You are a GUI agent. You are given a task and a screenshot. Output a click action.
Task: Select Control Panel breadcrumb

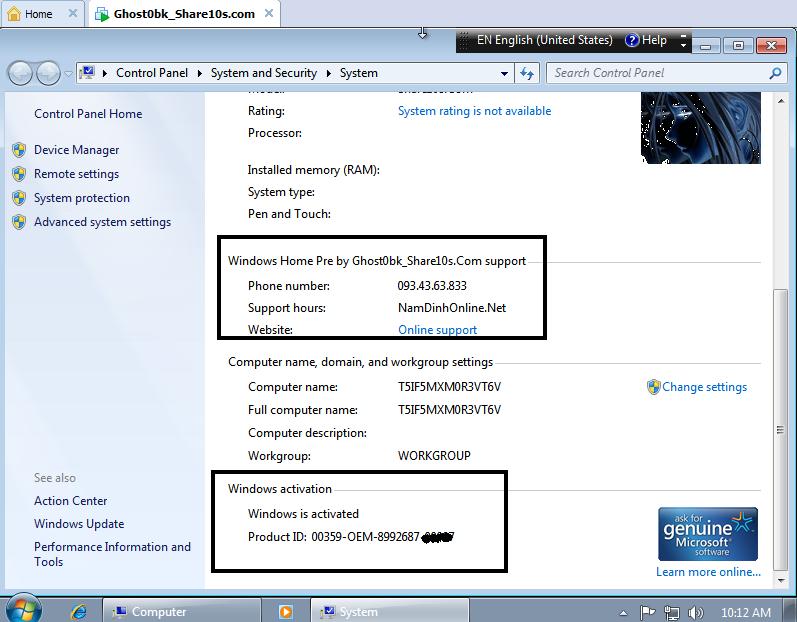152,73
